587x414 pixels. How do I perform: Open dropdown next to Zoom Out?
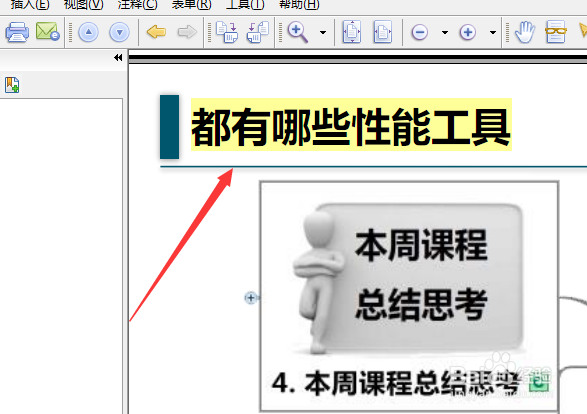click(x=445, y=33)
